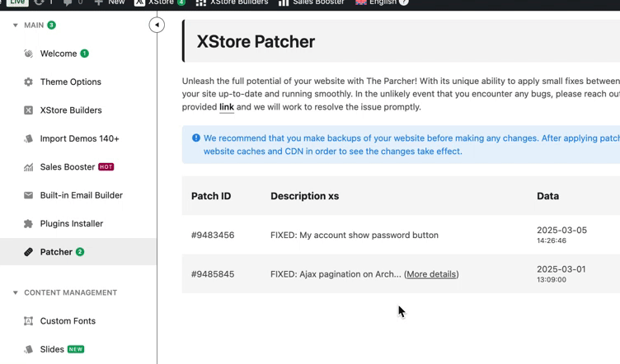This screenshot has width=620, height=364.
Task: Follow the 'link' hyperlink in the description
Action: [227, 107]
